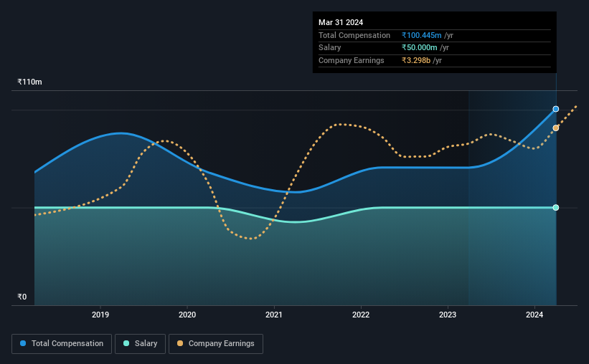Click the Company Earnings label in tooltip
This screenshot has width=589, height=364.
tap(352, 60)
